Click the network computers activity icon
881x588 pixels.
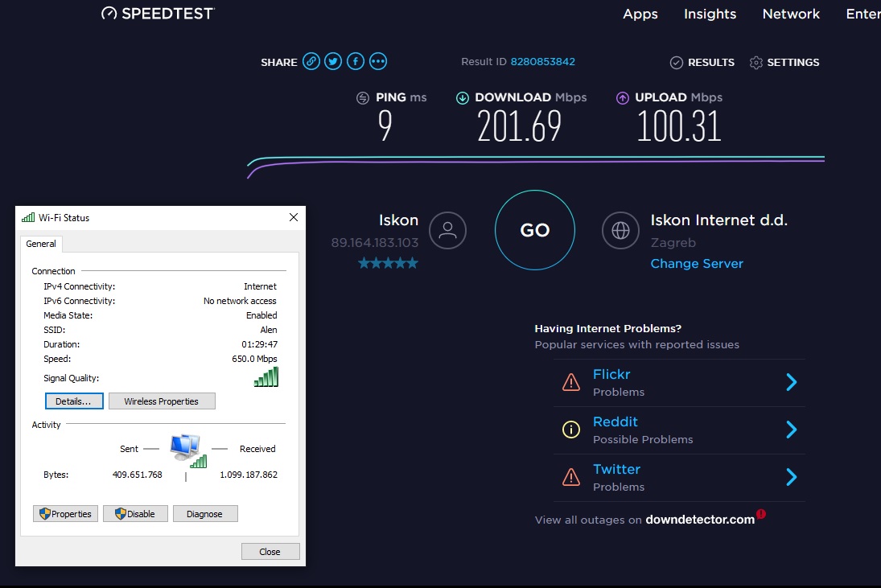[189, 451]
